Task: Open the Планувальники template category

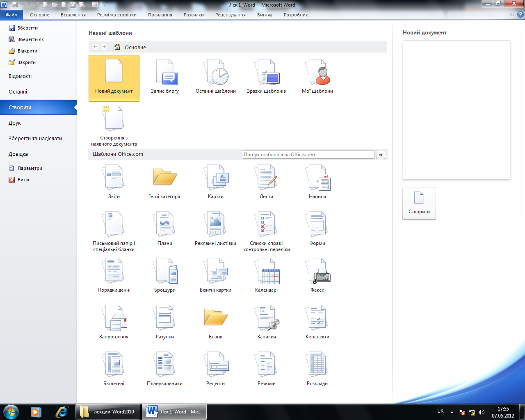Action: pyautogui.click(x=165, y=369)
